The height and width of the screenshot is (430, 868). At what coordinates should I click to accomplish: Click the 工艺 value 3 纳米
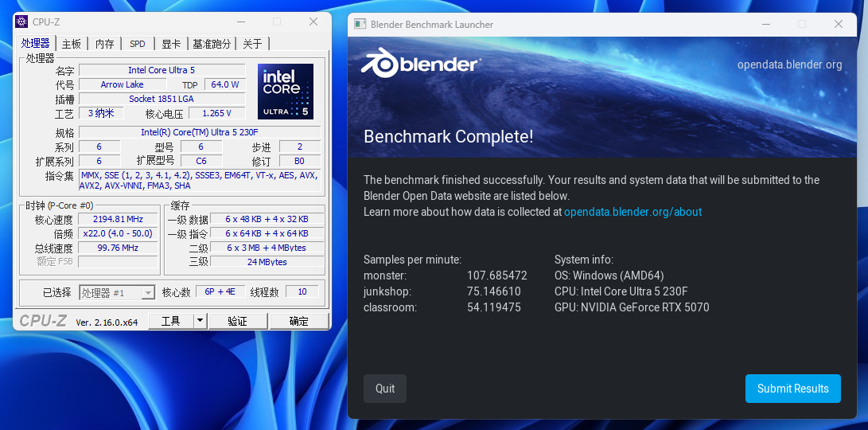[x=101, y=113]
